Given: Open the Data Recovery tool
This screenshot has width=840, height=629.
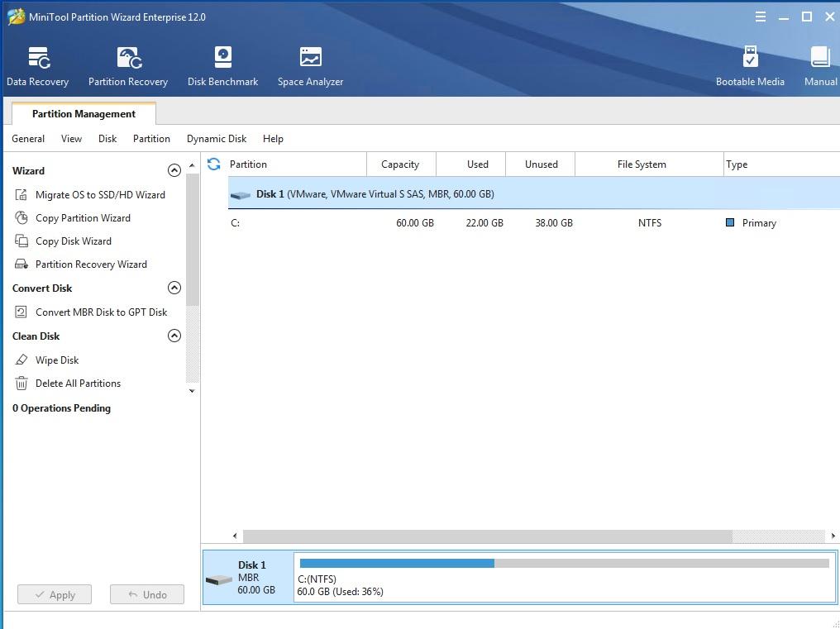Looking at the screenshot, I should coord(38,66).
